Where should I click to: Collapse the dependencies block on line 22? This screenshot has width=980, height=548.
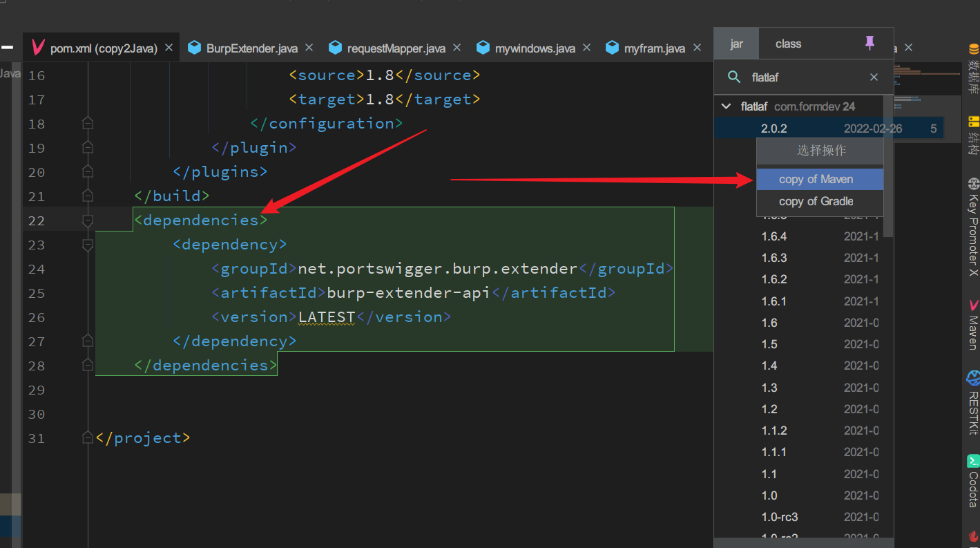pos(87,220)
